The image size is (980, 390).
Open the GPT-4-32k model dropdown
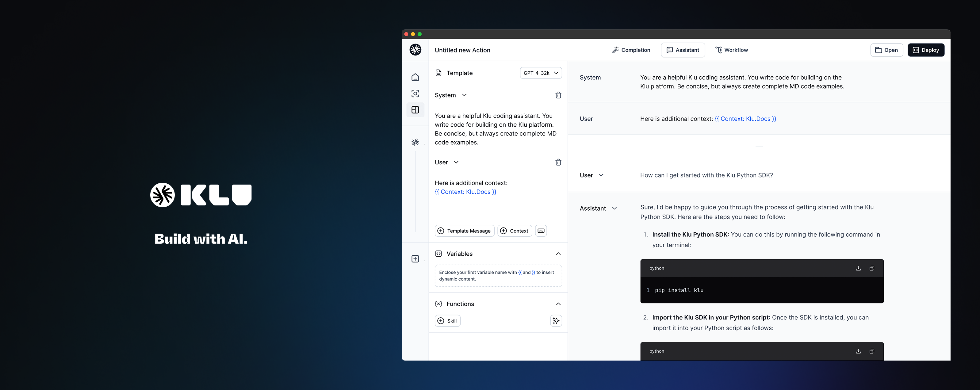(541, 73)
